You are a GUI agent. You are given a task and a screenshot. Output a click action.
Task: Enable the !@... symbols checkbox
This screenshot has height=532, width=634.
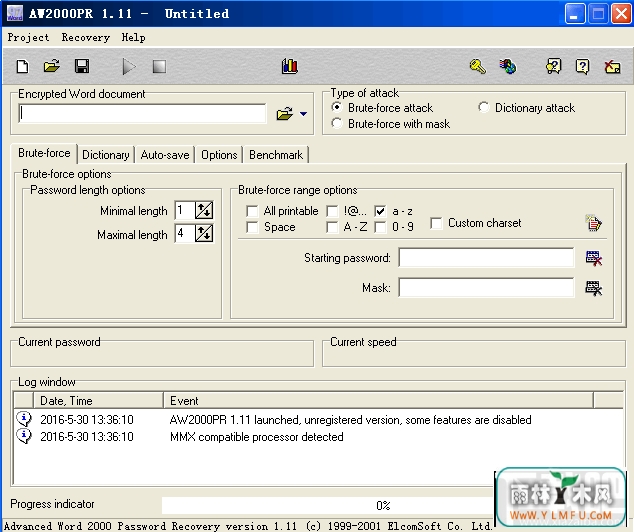point(332,211)
